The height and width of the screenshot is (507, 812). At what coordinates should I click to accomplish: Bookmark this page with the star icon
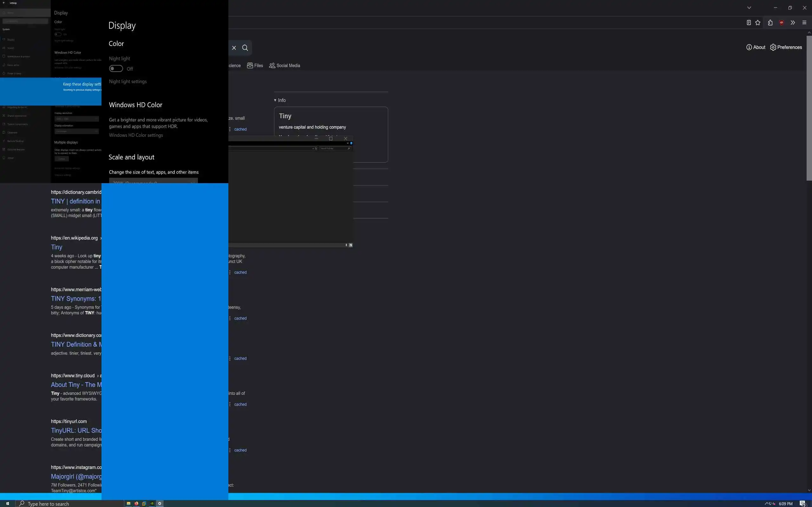coord(758,22)
